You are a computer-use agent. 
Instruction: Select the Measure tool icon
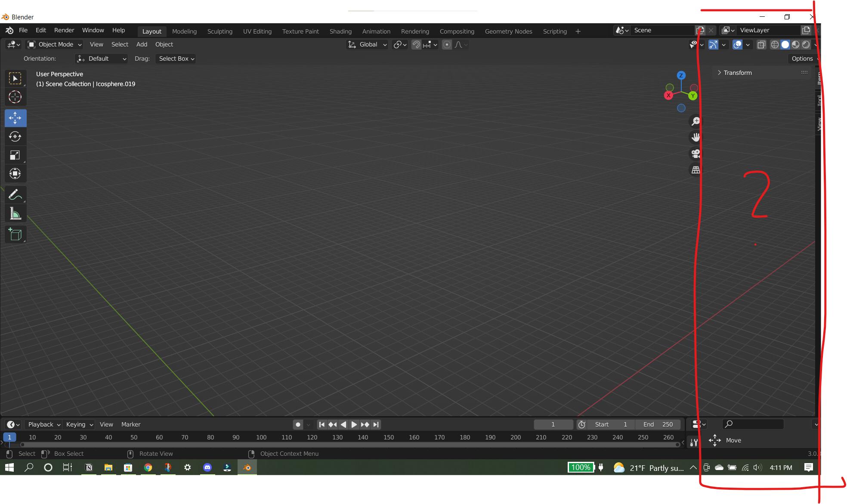[15, 213]
